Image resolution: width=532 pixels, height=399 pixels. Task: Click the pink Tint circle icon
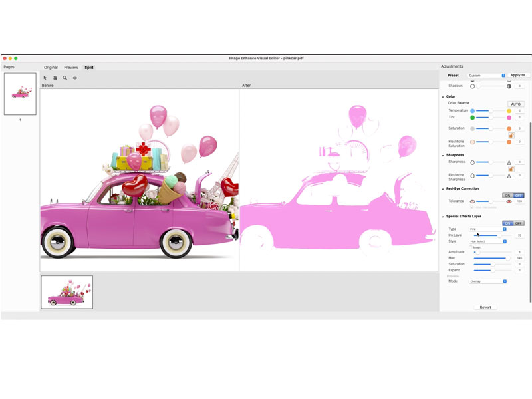click(x=509, y=117)
